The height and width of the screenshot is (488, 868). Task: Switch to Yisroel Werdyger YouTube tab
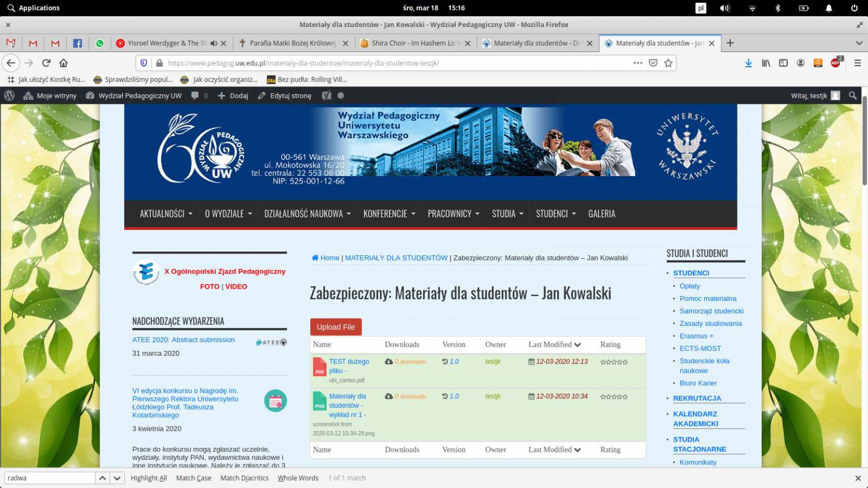(160, 43)
